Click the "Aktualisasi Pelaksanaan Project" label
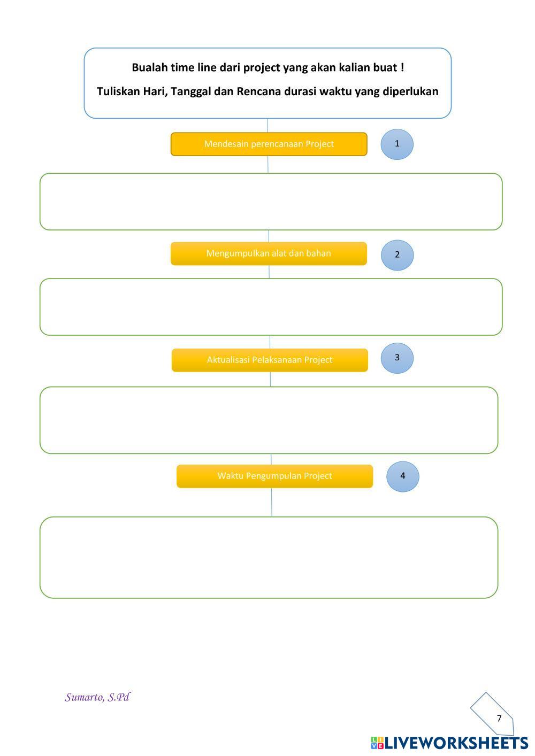This screenshot has width=535, height=756. (x=270, y=360)
